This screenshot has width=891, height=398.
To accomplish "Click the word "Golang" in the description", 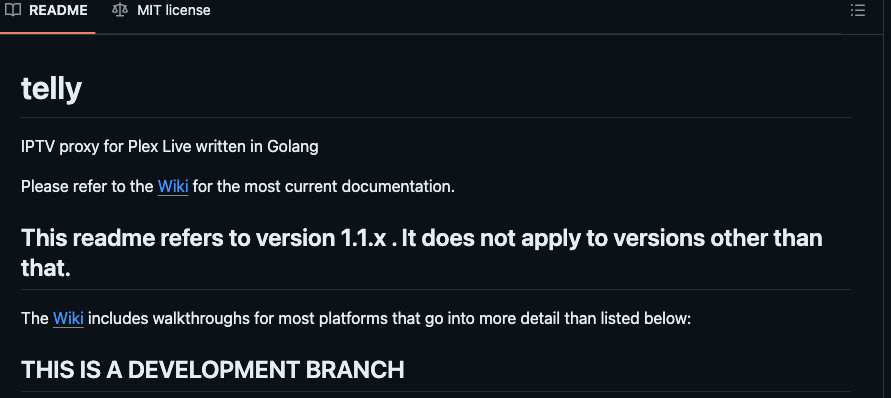I will (x=292, y=147).
